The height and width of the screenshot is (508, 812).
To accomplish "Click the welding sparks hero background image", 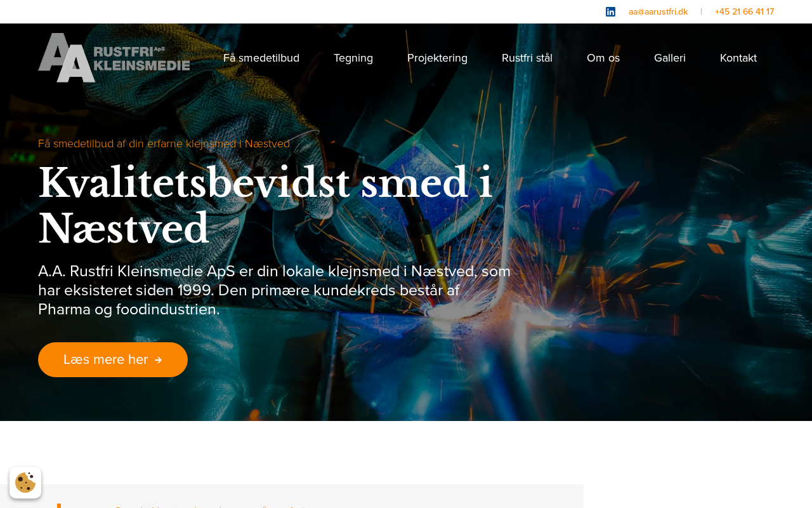I will click(634, 254).
